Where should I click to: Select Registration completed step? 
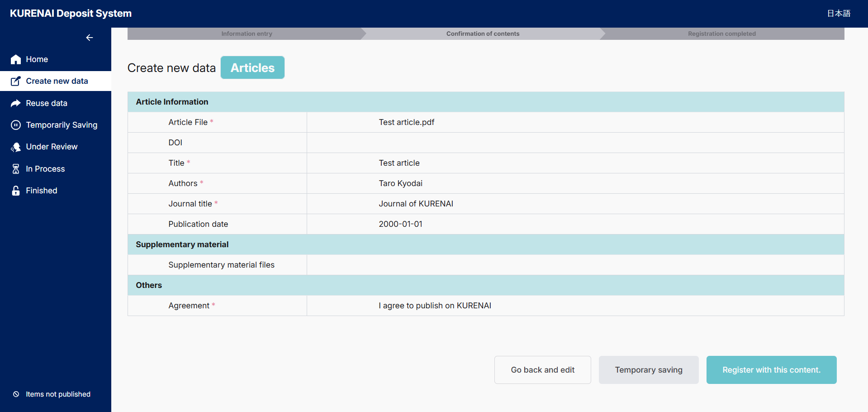tap(722, 34)
